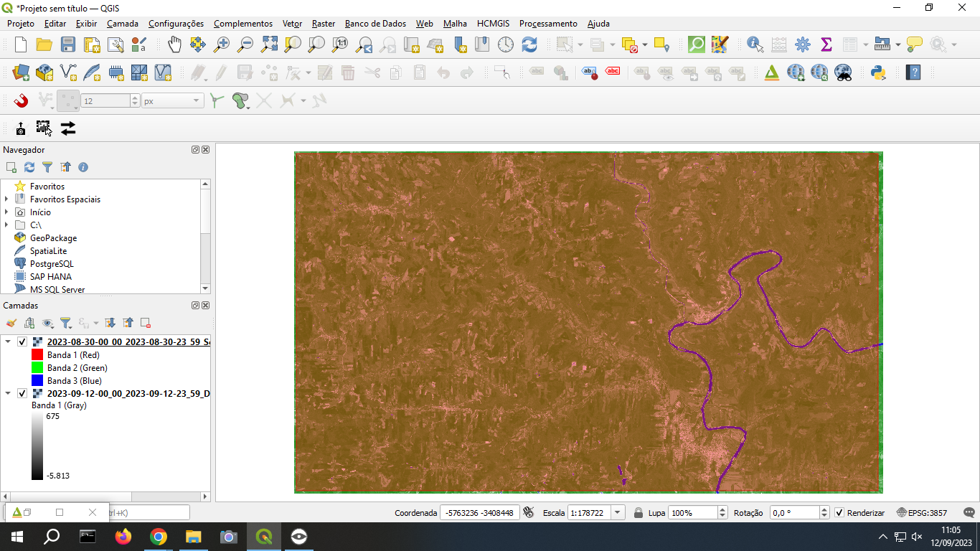The image size is (980, 551).
Task: Expand the Favoritos Espaciais tree node
Action: pyautogui.click(x=6, y=199)
